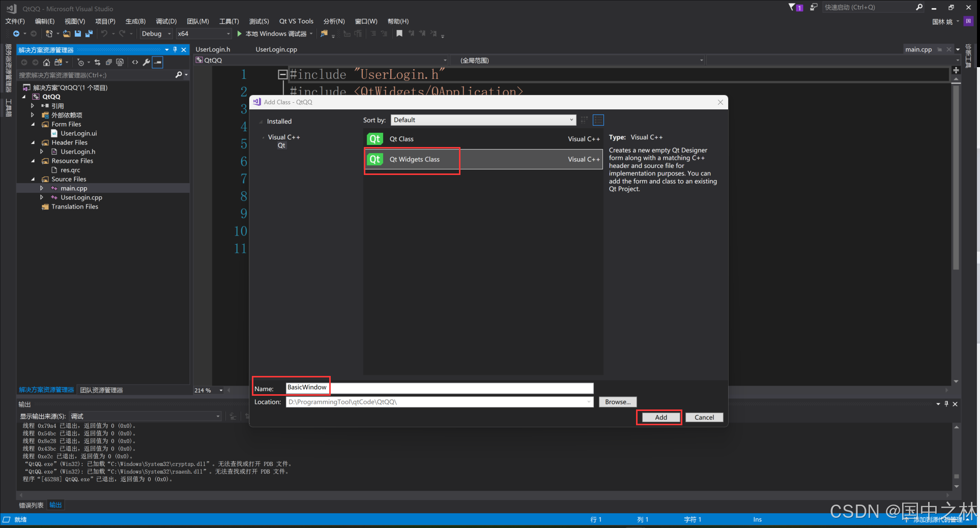
Task: Open Properties wrench icon in Solution Explorer
Action: point(147,62)
